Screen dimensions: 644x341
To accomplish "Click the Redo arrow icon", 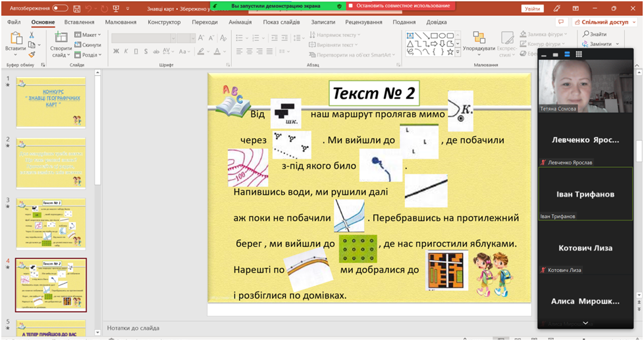I will 104,8.
